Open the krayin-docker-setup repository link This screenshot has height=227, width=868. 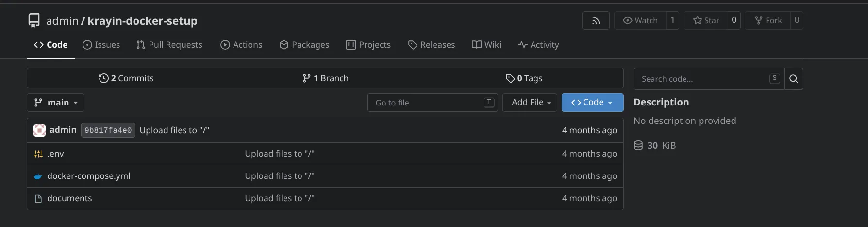coord(142,21)
